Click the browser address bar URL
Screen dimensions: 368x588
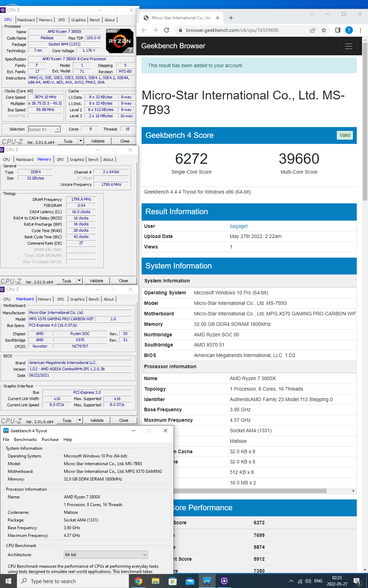click(232, 30)
